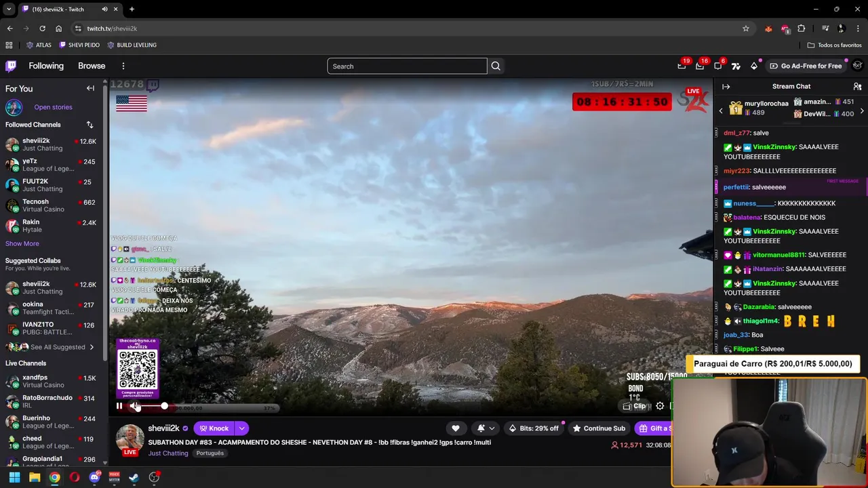Open Windows Start menu
The width and height of the screenshot is (868, 488).
tap(14, 477)
